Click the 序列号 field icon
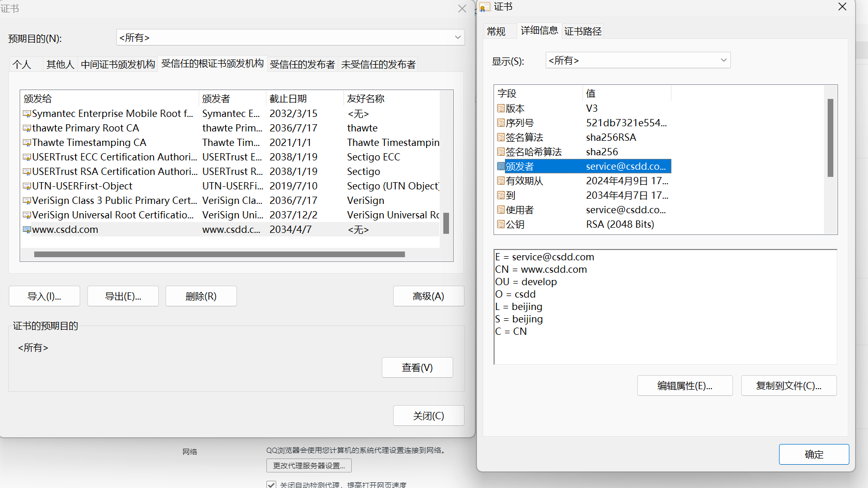This screenshot has width=868, height=488. (x=501, y=123)
